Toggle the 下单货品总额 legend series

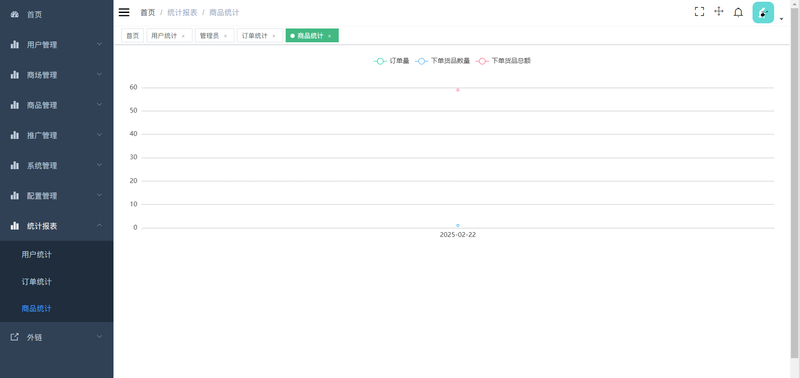(503, 61)
